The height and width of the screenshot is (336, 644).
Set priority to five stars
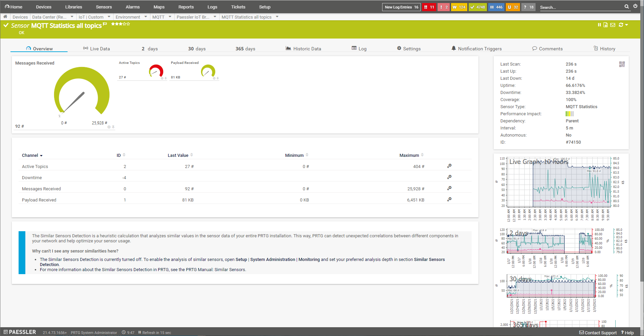tap(128, 24)
